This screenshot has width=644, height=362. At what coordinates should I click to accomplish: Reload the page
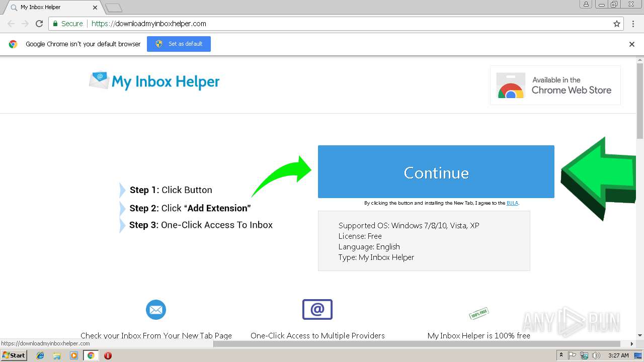click(x=39, y=24)
